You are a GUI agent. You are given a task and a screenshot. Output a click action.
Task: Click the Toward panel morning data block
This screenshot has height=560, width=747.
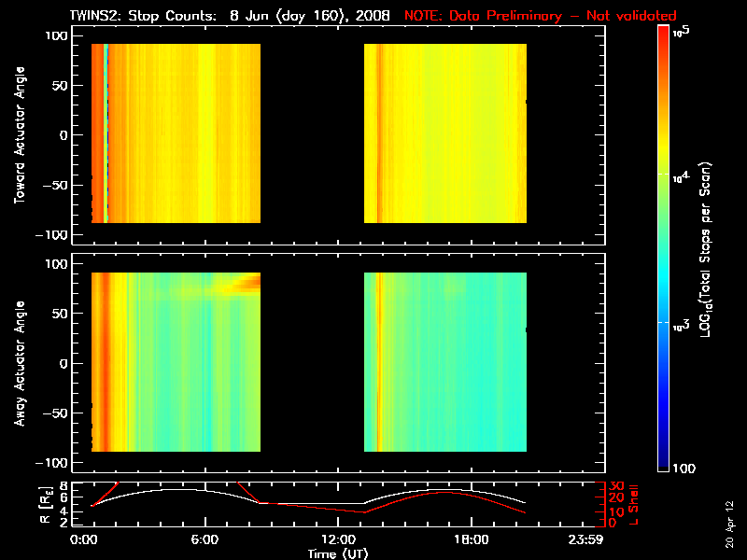point(176,133)
